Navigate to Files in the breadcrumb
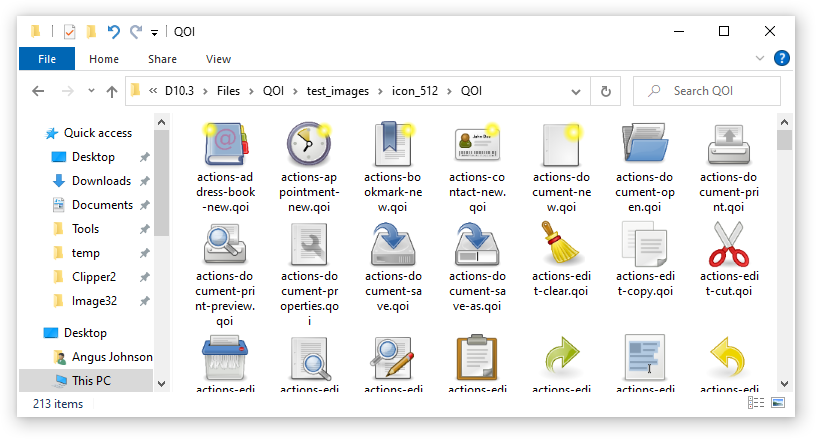Screen dimensions: 816x439 click(228, 91)
